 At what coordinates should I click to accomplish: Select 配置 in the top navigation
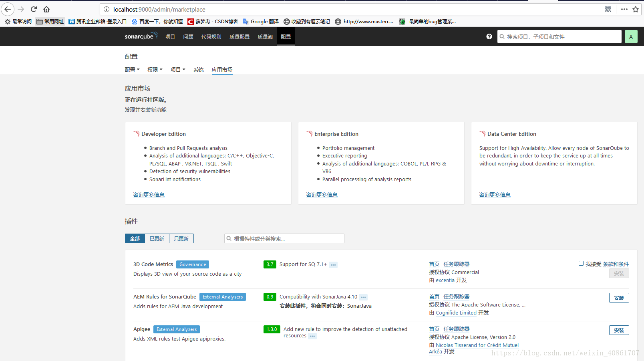[286, 36]
